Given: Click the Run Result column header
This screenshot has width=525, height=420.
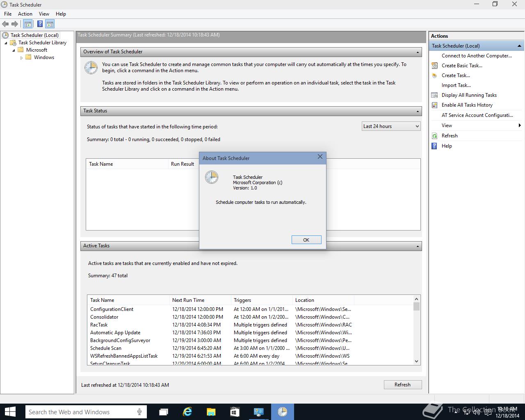Looking at the screenshot, I should (183, 164).
